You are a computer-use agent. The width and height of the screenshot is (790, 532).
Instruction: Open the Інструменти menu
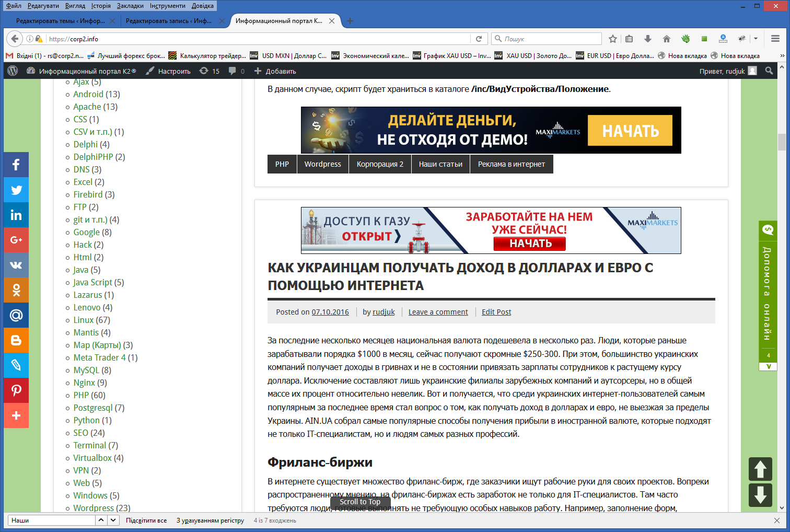tap(167, 6)
